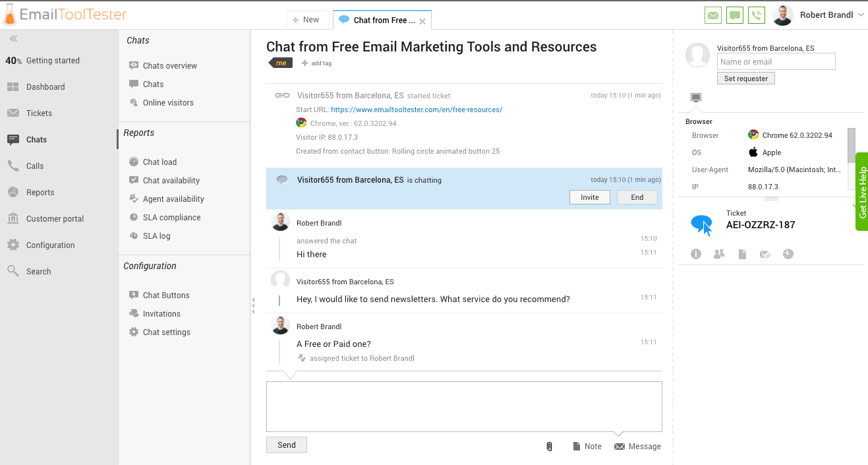The height and width of the screenshot is (465, 868).
Task: Open Search in the sidebar
Action: (38, 272)
